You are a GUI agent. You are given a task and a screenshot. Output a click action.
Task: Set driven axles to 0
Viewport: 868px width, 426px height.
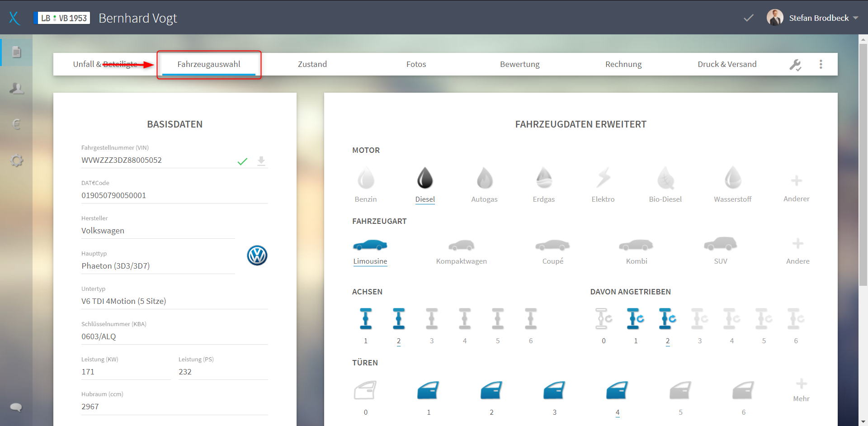click(604, 326)
